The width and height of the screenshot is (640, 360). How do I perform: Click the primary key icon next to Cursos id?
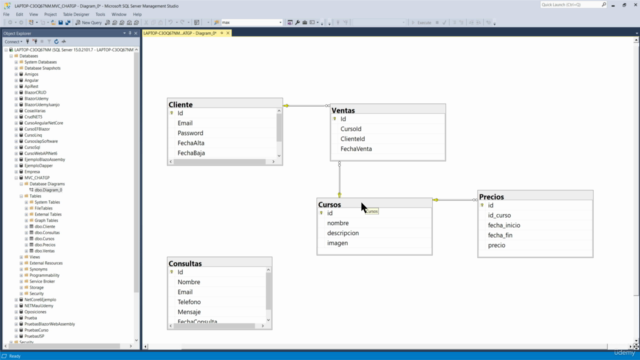(321, 213)
